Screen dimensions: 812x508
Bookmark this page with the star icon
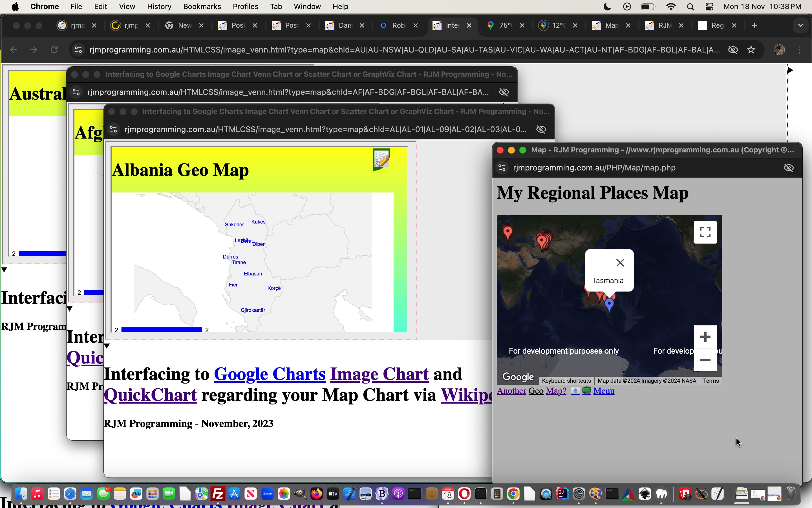click(x=751, y=50)
